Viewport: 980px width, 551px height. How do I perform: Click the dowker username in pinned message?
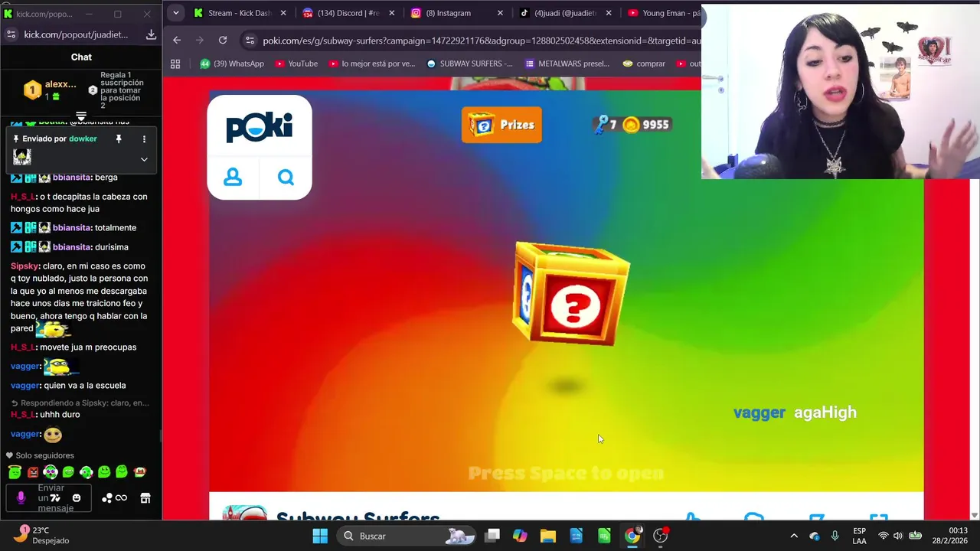pyautogui.click(x=83, y=139)
